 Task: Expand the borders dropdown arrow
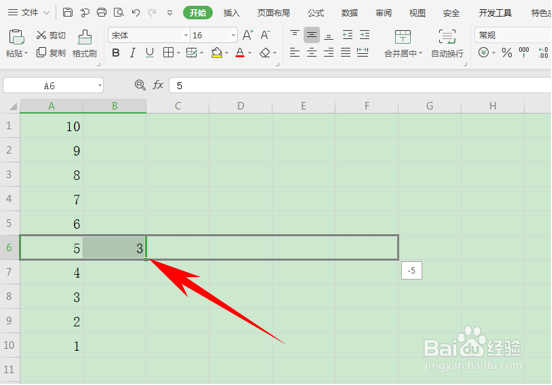(178, 53)
